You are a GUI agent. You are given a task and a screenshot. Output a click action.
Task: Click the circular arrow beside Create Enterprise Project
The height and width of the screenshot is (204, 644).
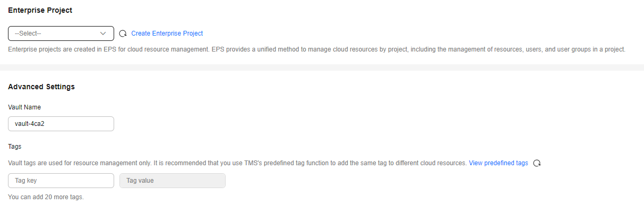[123, 33]
